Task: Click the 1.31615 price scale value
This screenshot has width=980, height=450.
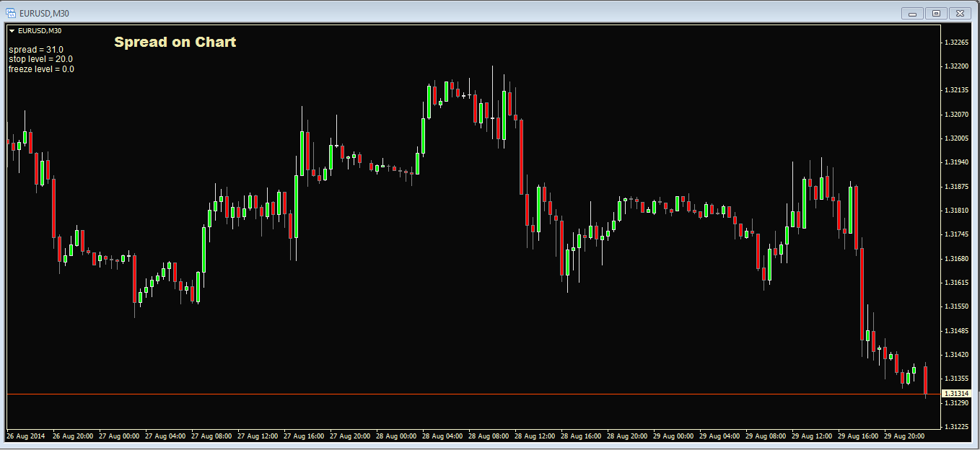Action: tap(956, 283)
